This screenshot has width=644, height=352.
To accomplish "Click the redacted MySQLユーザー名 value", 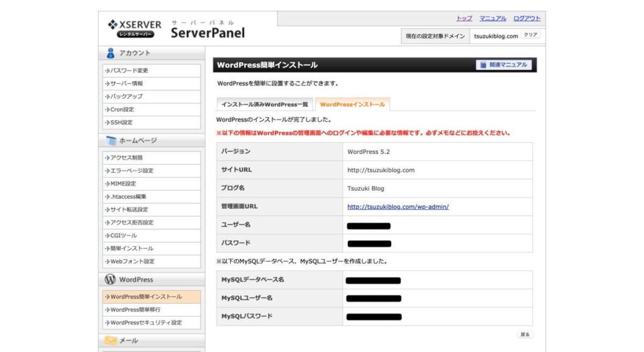I will (x=374, y=299).
